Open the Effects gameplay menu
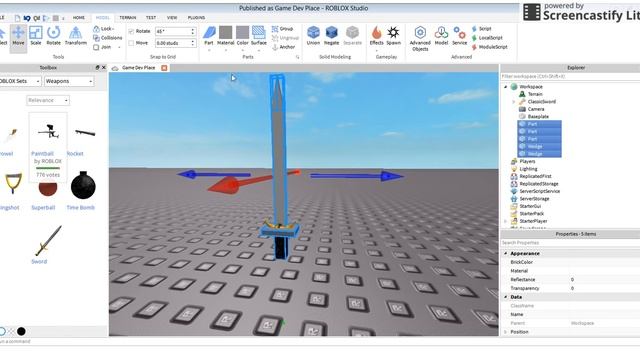 click(376, 36)
